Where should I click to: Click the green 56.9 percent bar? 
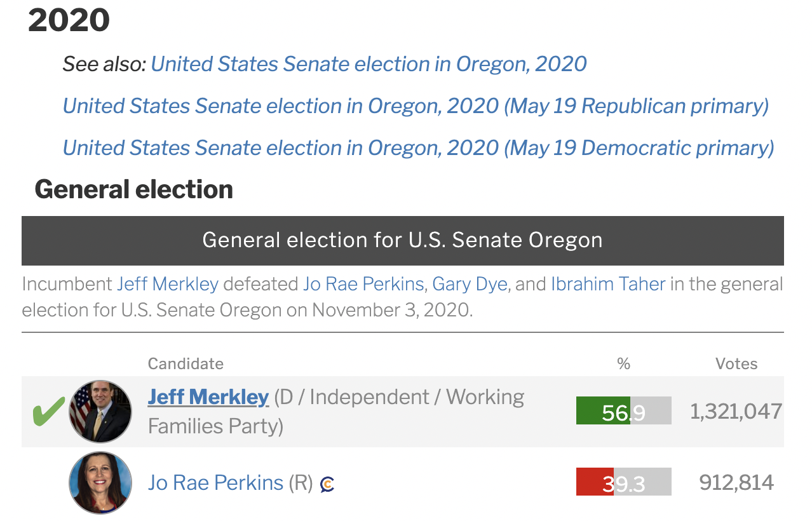coord(624,410)
